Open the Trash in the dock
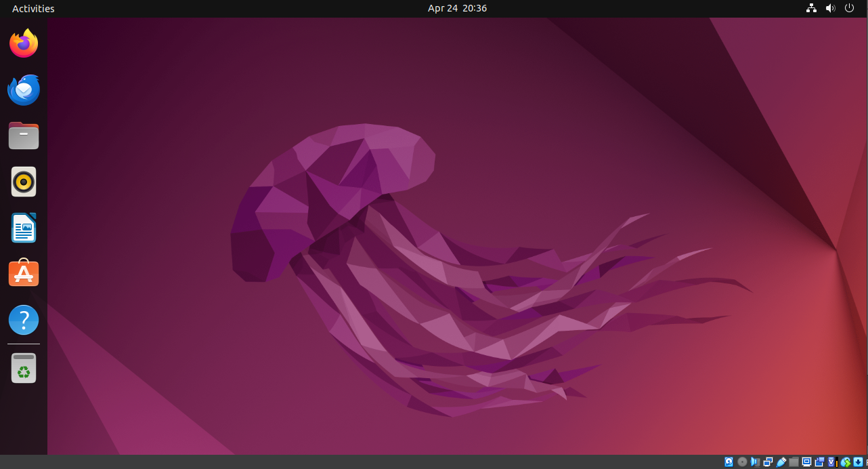The width and height of the screenshot is (868, 469). click(x=24, y=368)
